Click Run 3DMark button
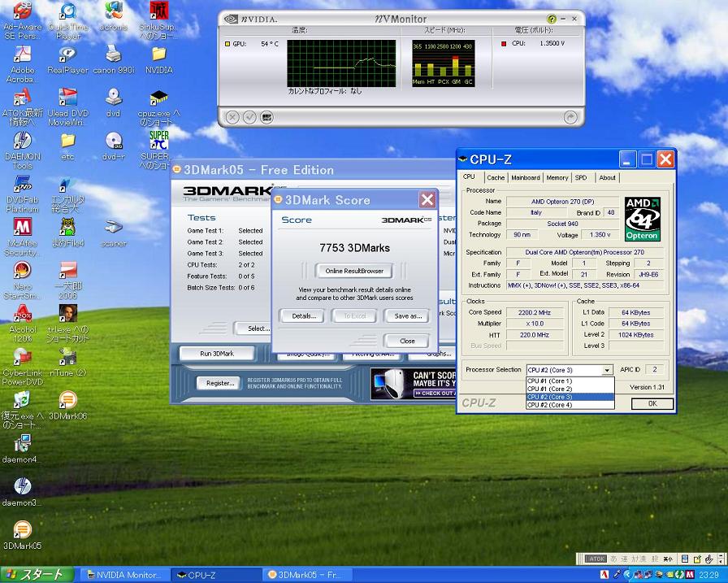Viewport: 728px width, 583px height. [216, 354]
